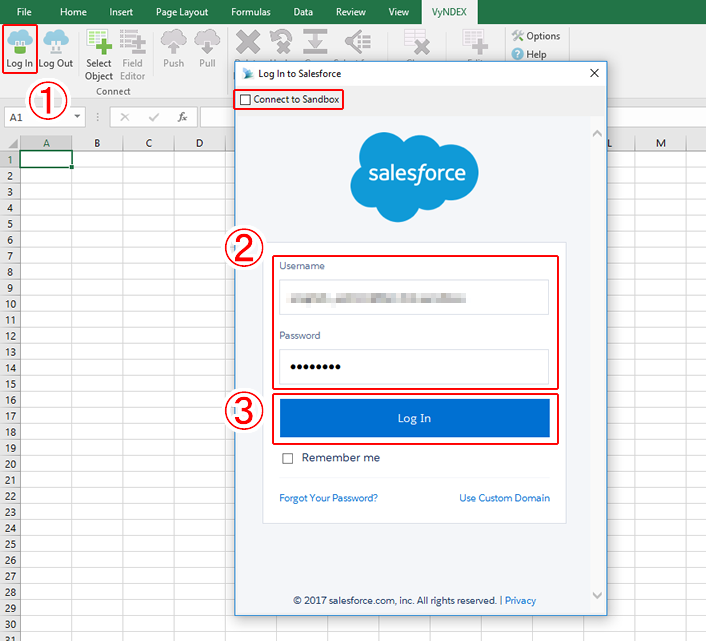Image resolution: width=706 pixels, height=641 pixels.
Task: Open the Review tab
Action: [351, 12]
